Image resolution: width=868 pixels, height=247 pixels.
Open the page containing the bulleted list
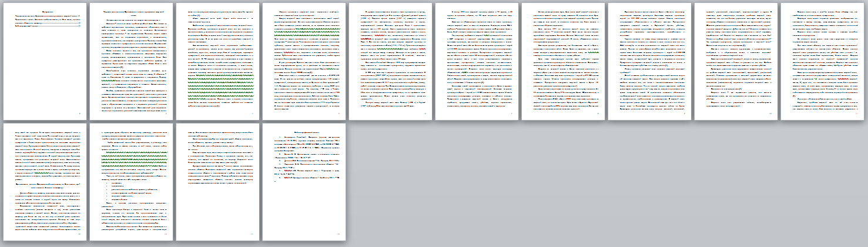coord(131,182)
